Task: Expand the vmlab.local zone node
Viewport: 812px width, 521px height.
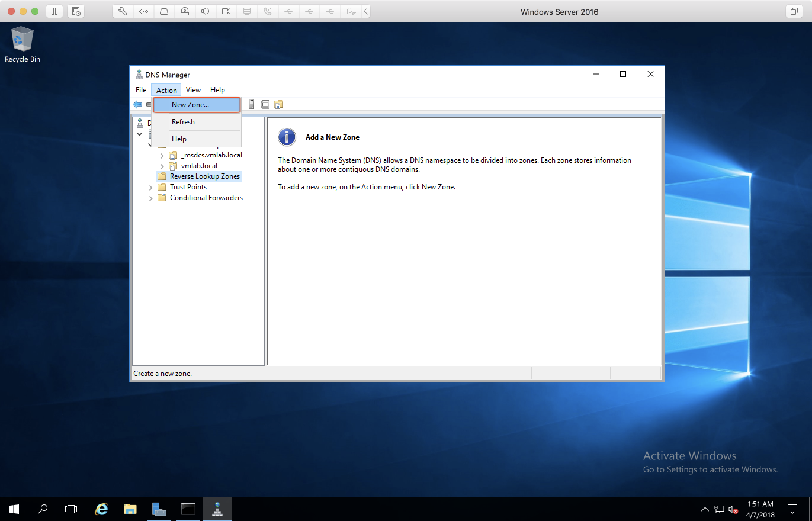Action: (x=162, y=166)
